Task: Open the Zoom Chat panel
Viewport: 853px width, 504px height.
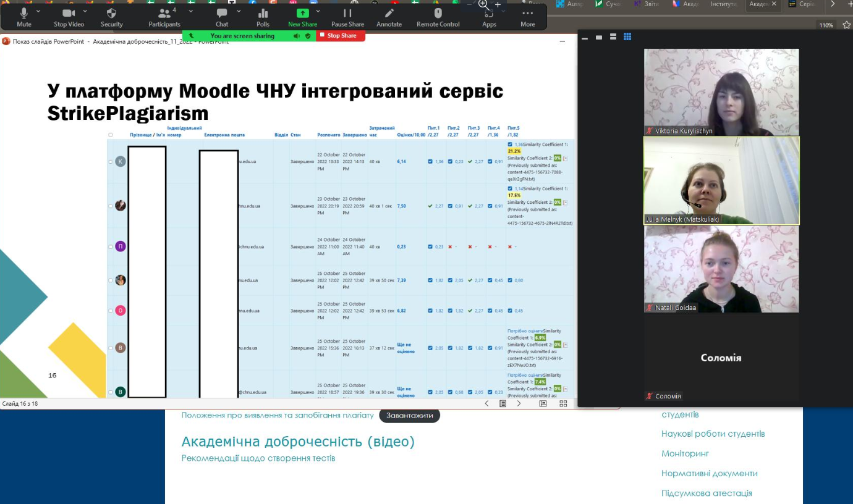Action: point(222,17)
